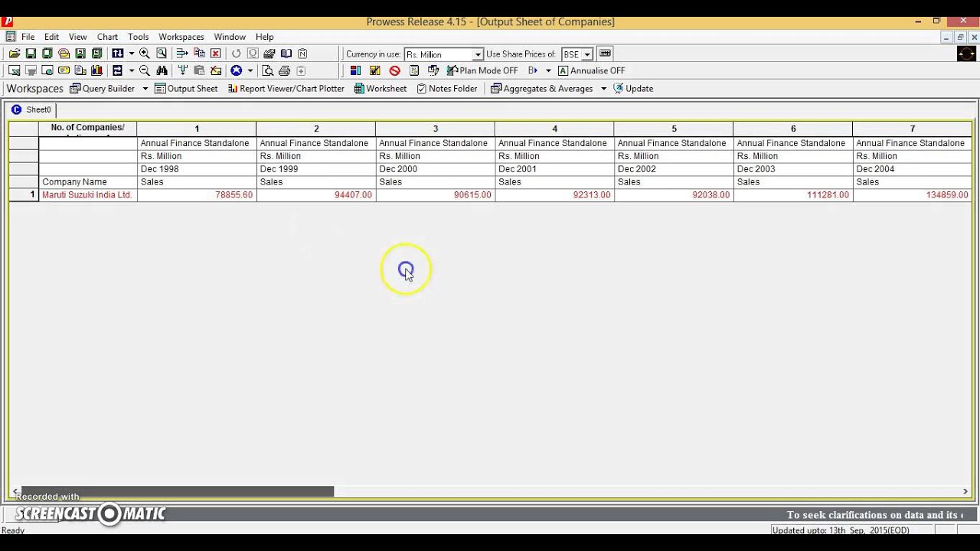Open dropdown arrow next to B icon
The image size is (980, 551).
[x=548, y=70]
